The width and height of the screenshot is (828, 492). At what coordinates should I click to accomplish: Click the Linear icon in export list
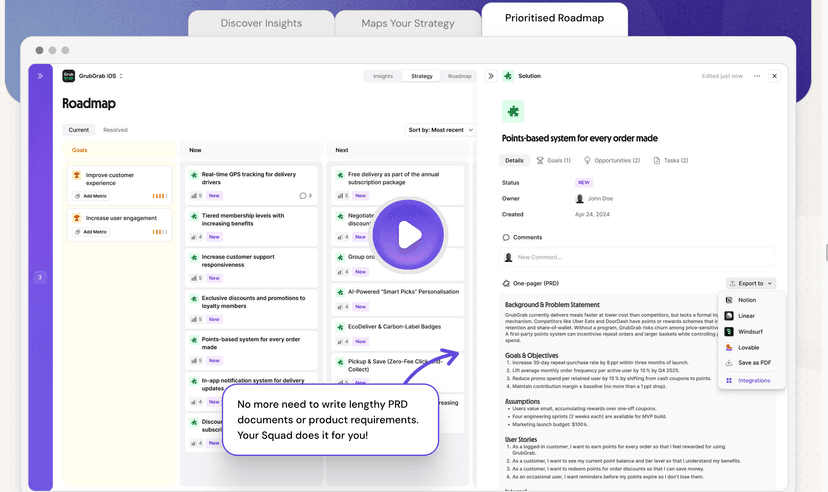(729, 316)
